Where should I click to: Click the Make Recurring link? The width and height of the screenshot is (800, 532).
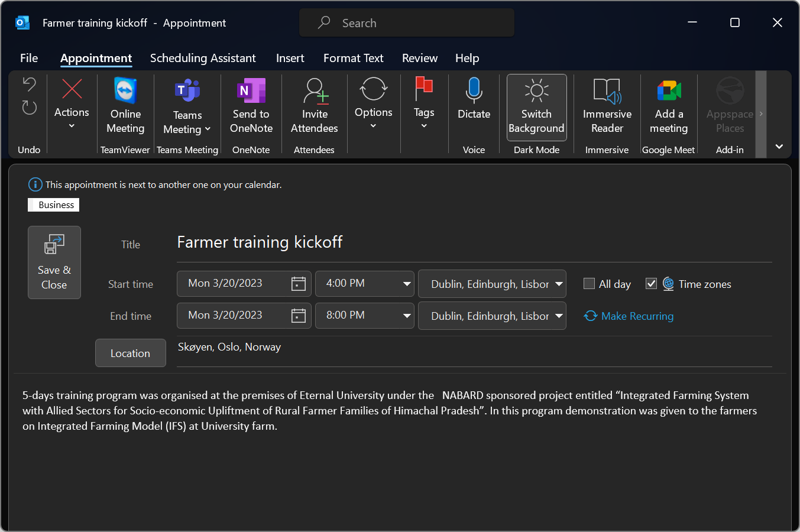click(x=629, y=316)
